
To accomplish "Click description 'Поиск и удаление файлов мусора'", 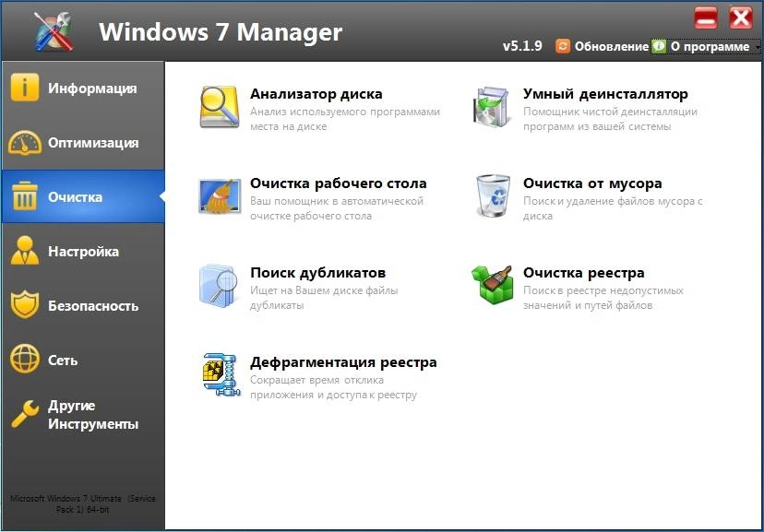I will point(613,208).
